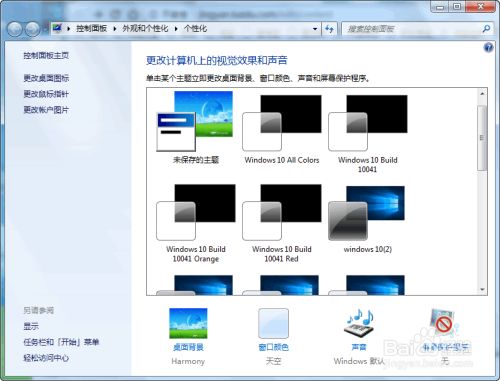Open address bar history dropdown arrow

click(315, 29)
